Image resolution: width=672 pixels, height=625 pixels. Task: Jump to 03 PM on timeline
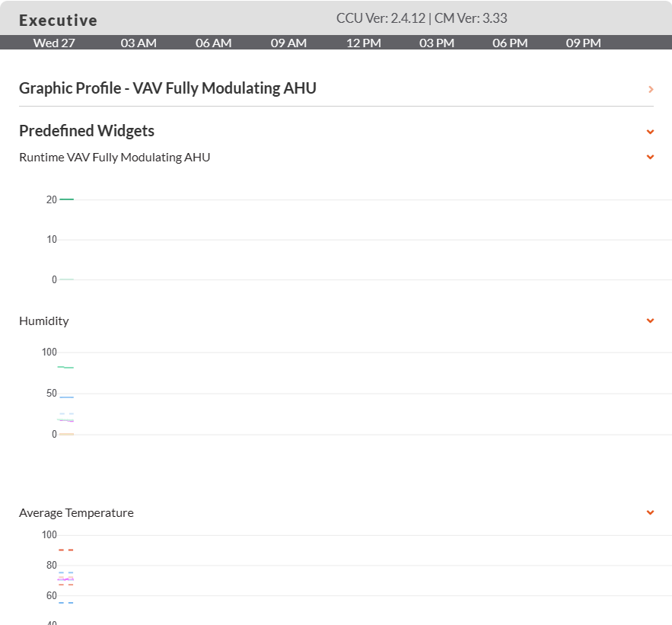point(437,43)
